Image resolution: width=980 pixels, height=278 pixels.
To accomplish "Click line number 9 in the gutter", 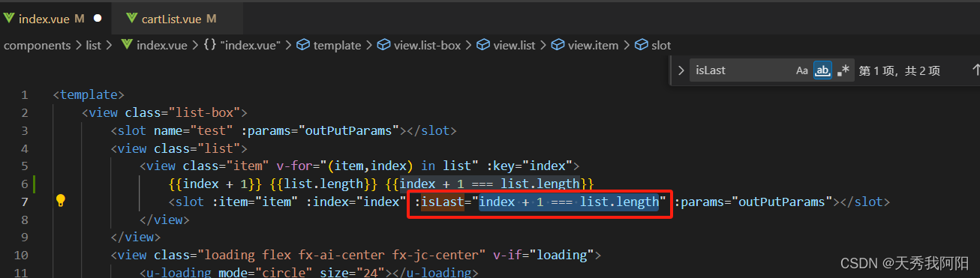I will coord(25,237).
